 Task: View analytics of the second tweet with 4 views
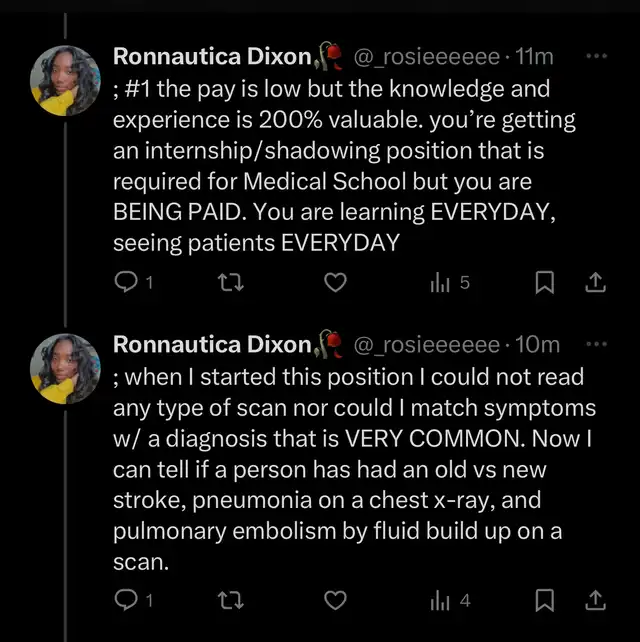(440, 601)
